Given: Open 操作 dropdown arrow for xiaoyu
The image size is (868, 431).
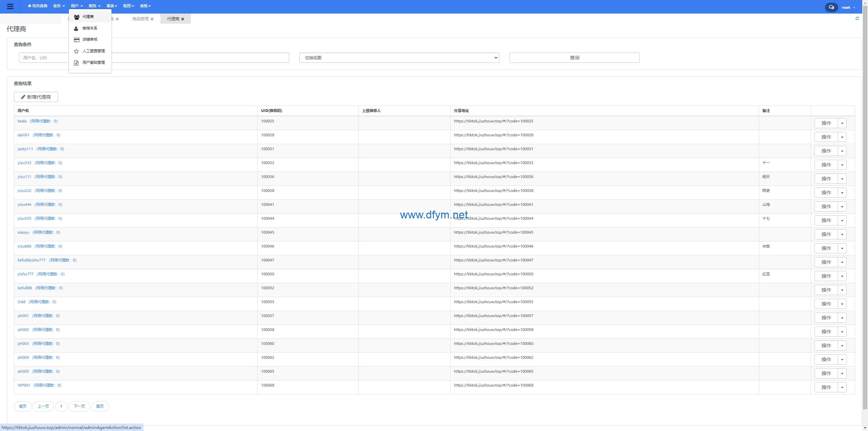Looking at the screenshot, I should [842, 234].
